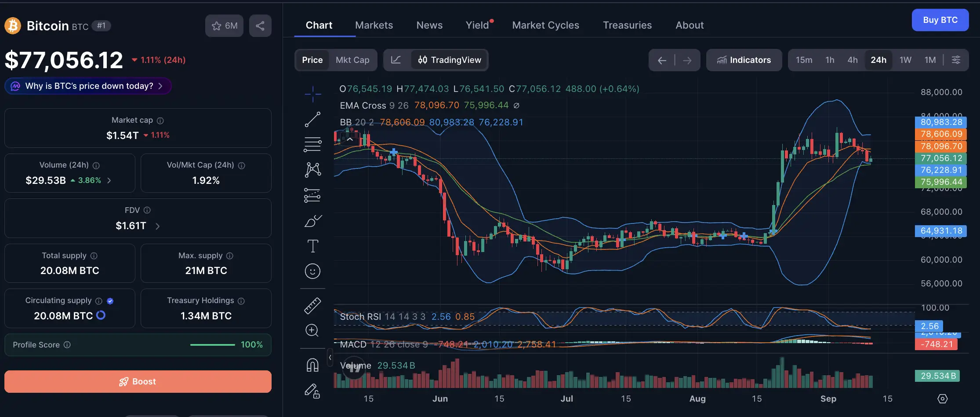Toggle lock all drawing tools

click(312, 391)
